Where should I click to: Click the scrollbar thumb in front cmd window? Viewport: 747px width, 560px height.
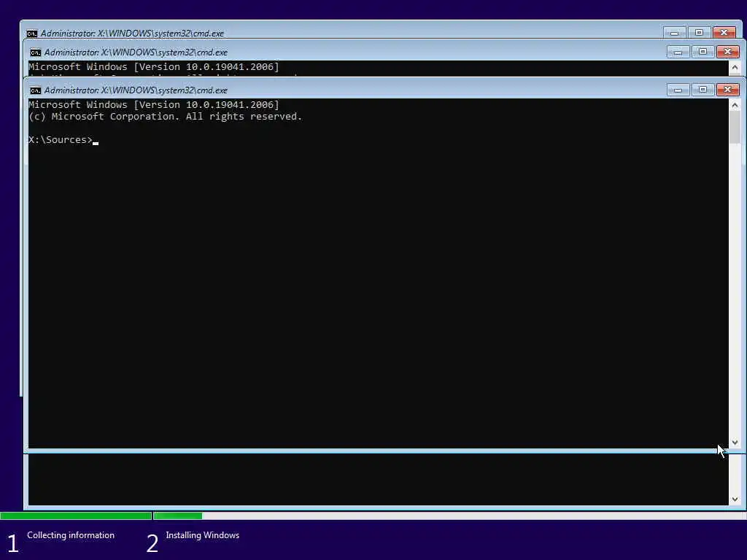point(735,127)
